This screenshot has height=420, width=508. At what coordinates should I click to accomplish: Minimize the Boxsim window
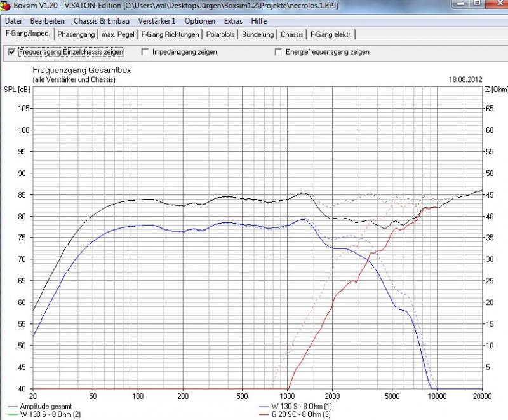click(x=460, y=3)
